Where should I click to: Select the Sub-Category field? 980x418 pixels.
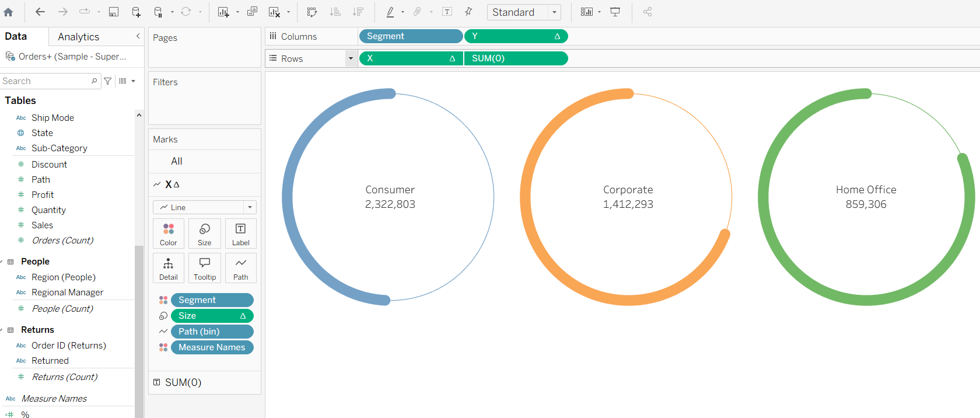tap(60, 148)
